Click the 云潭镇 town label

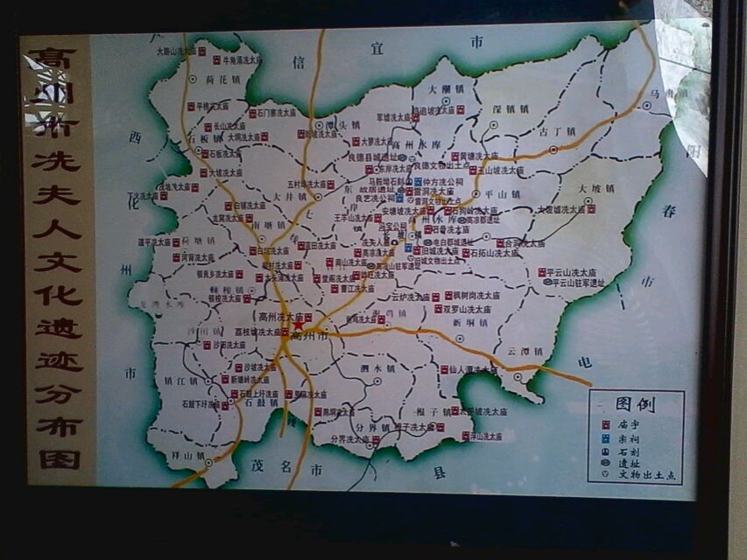(x=524, y=351)
